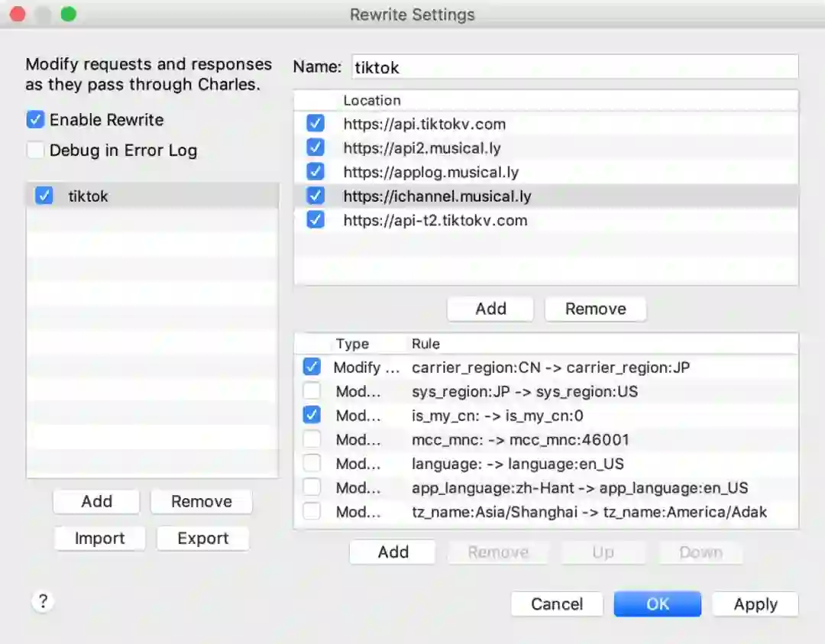Click the Type column header

click(352, 344)
